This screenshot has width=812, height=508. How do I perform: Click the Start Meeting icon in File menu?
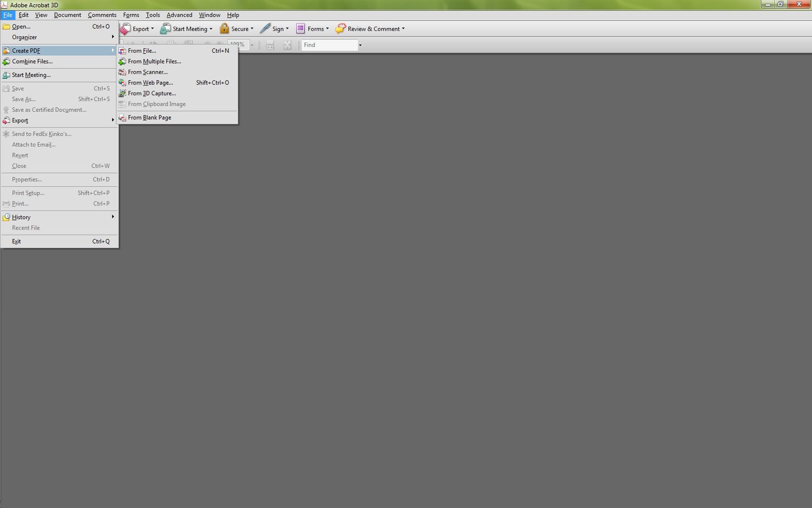coord(6,75)
